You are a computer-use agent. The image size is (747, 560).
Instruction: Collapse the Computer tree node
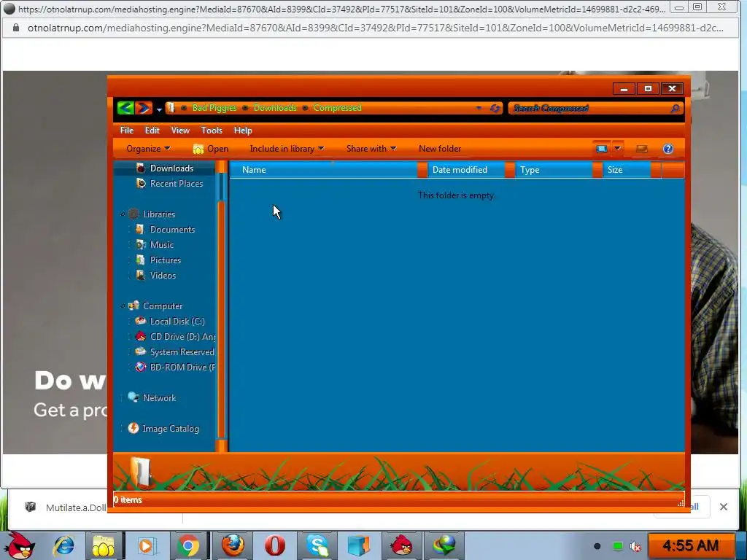click(x=123, y=306)
